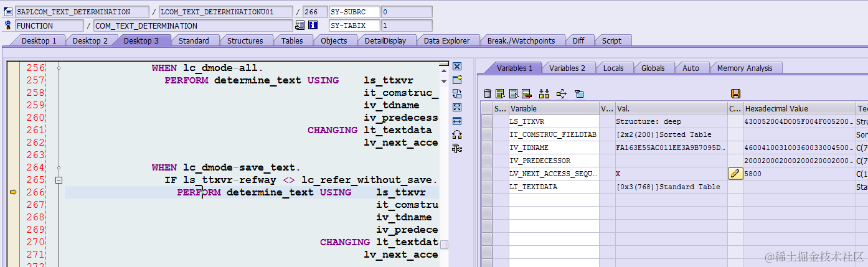The image size is (868, 267).
Task: Open the Memory Analysis tab
Action: [x=745, y=68]
